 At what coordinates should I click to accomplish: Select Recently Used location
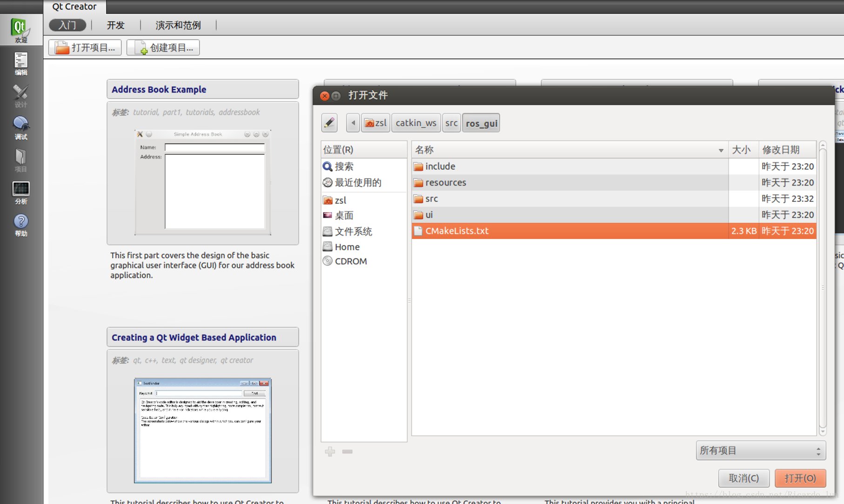(364, 183)
